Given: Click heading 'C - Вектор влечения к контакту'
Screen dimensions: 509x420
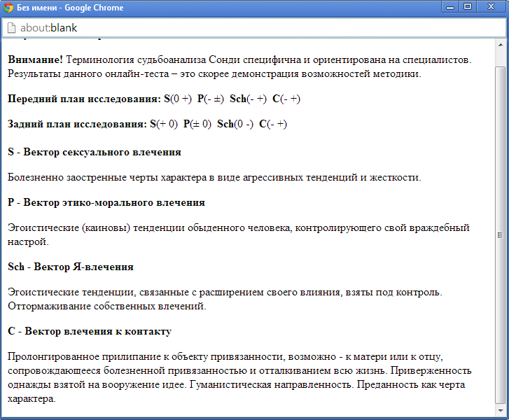Looking at the screenshot, I should pyautogui.click(x=90, y=331).
